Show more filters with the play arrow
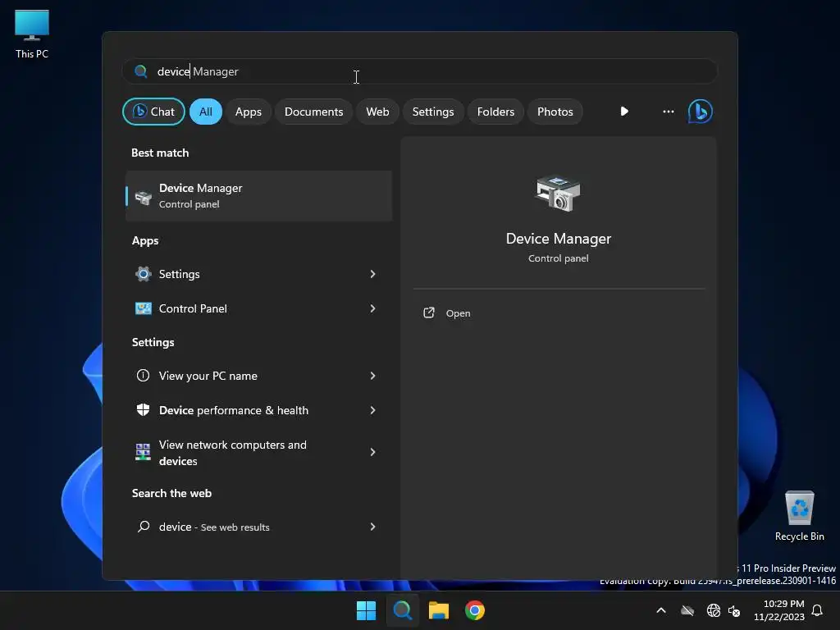The height and width of the screenshot is (630, 840). click(624, 112)
